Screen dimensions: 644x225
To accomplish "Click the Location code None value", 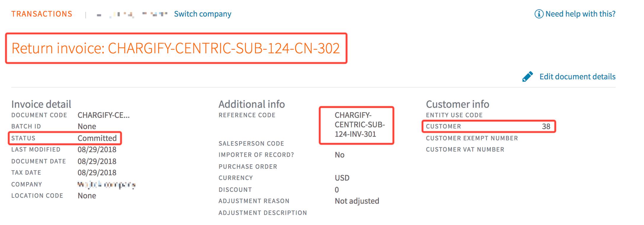I will pos(87,196).
